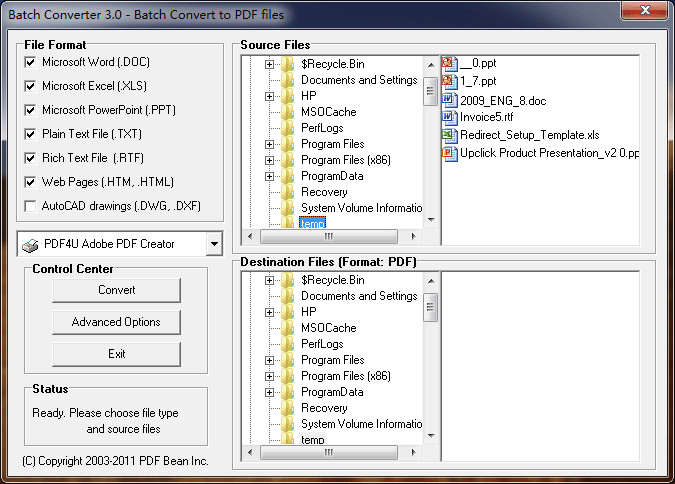
Task: Click the printer icon beside PDF4U Adobe PDF Creator
Action: click(x=30, y=245)
